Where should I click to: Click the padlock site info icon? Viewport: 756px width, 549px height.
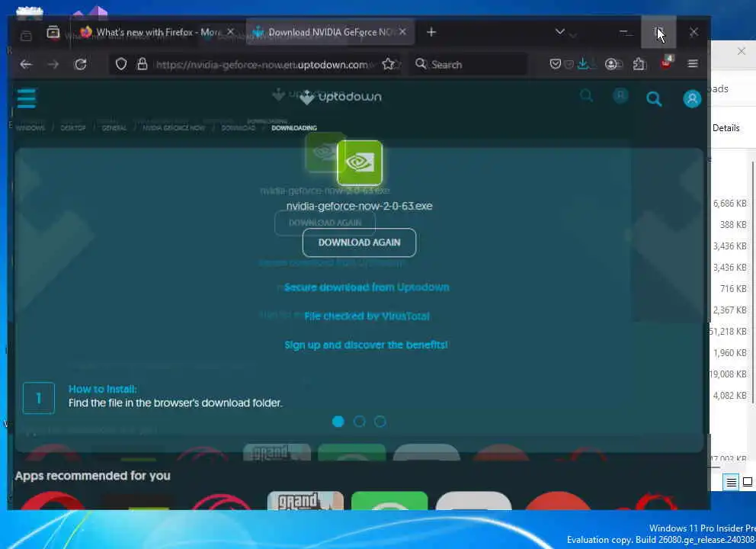coord(143,64)
